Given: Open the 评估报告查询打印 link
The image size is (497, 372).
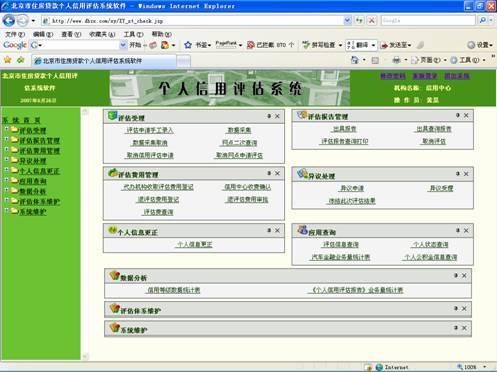Looking at the screenshot, I should click(x=344, y=141).
